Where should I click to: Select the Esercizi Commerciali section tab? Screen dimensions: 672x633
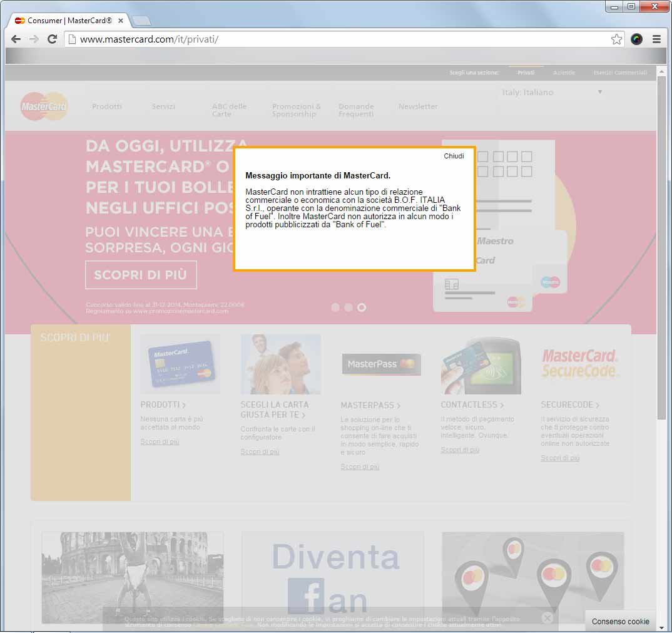620,73
